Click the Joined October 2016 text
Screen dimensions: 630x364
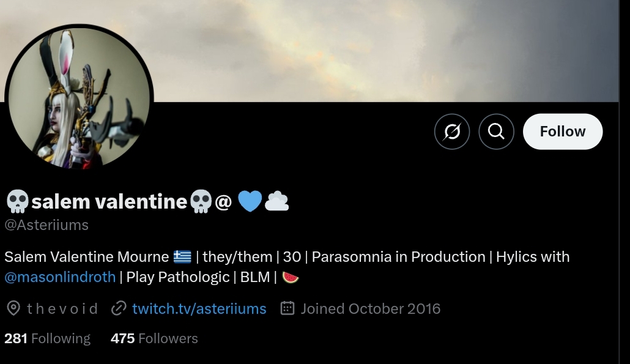coord(371,308)
